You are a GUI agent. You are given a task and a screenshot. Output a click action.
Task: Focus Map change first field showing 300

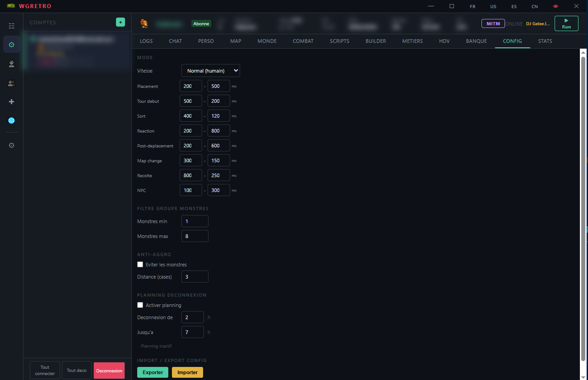click(191, 160)
